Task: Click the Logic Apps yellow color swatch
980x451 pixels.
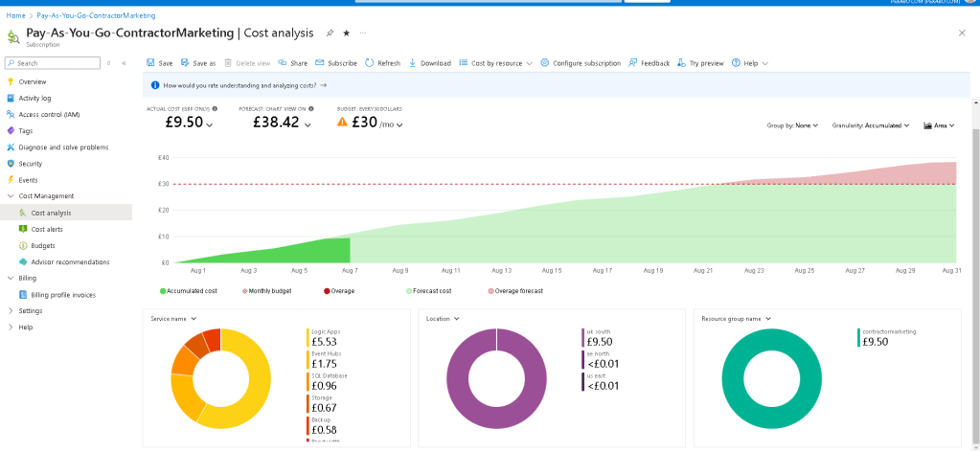Action: (x=308, y=338)
